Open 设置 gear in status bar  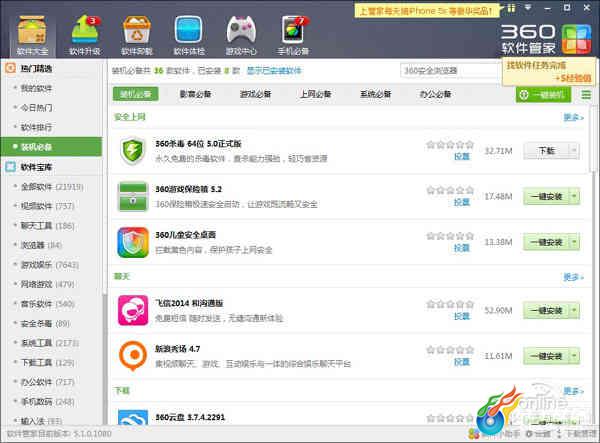click(x=538, y=434)
